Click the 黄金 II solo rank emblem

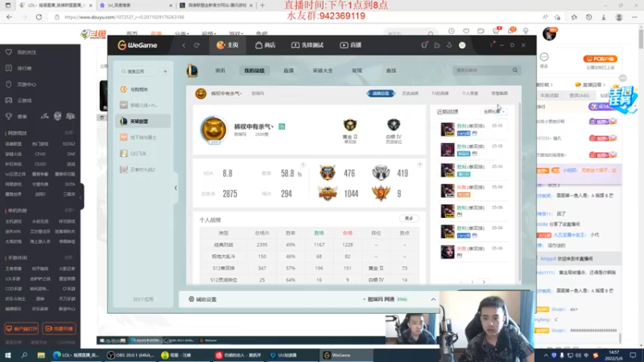pyautogui.click(x=350, y=125)
